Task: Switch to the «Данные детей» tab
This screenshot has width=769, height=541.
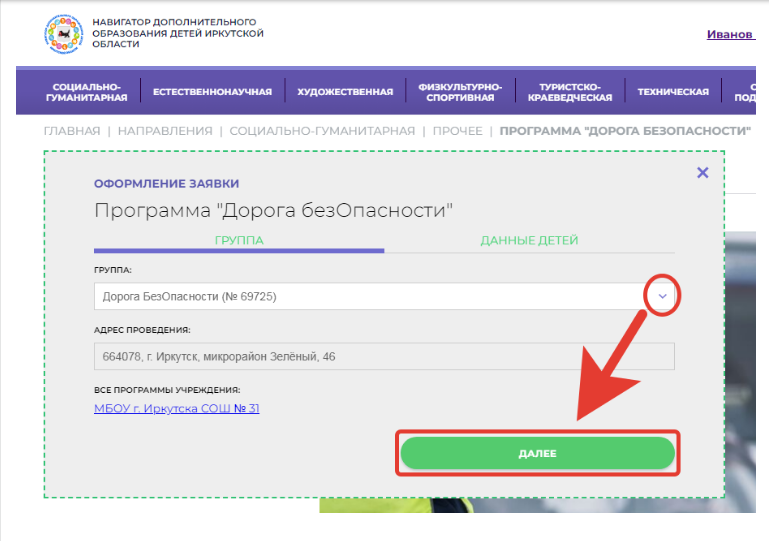Action: click(x=529, y=241)
